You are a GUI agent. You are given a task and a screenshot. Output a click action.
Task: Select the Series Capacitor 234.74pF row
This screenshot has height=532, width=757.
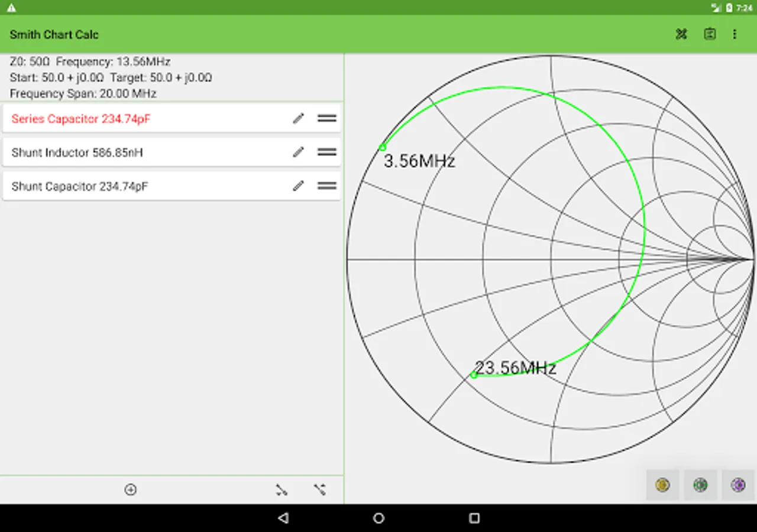pos(172,119)
